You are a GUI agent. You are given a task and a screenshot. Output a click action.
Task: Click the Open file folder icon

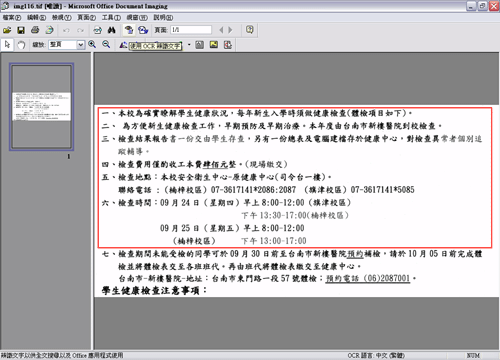7,30
